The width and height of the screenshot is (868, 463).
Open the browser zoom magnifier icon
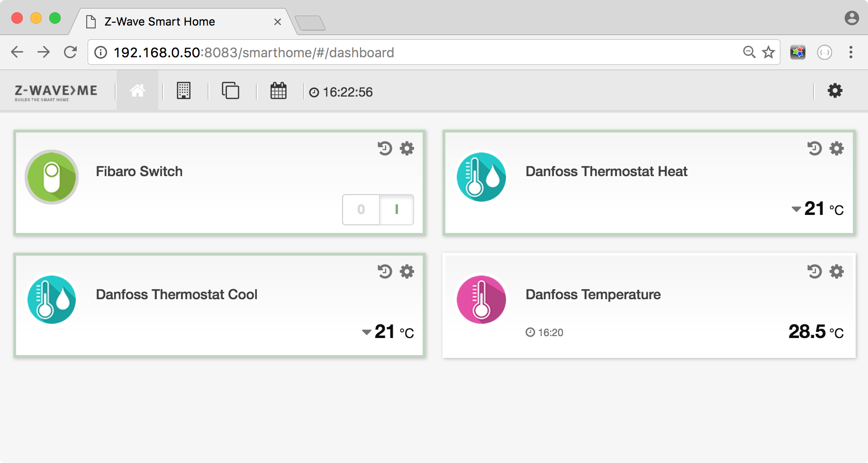(749, 52)
